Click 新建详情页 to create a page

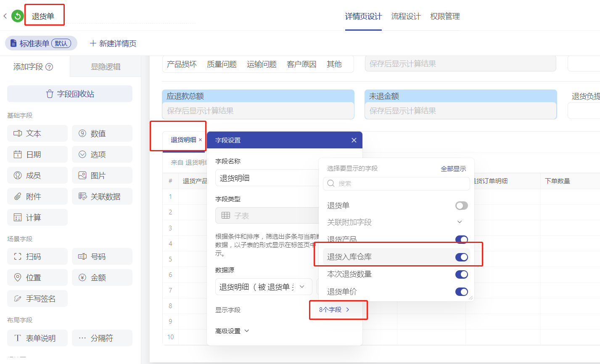113,43
